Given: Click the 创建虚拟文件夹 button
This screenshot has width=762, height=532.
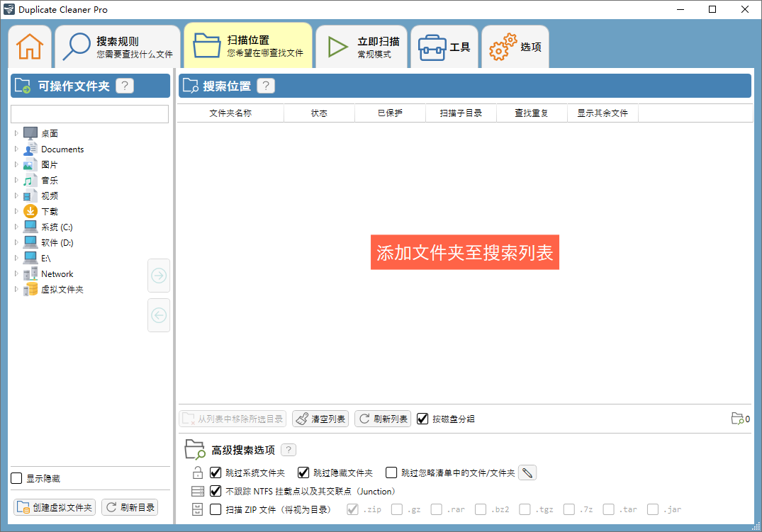Looking at the screenshot, I should click(x=55, y=507).
